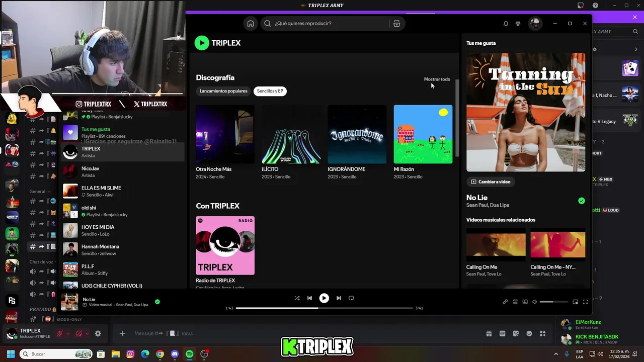
Task: Select the Sencillos y EP filter
Action: click(x=270, y=91)
